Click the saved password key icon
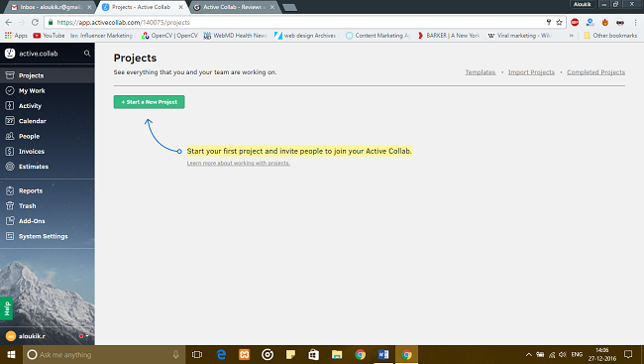The height and width of the screenshot is (364, 644). tap(548, 22)
